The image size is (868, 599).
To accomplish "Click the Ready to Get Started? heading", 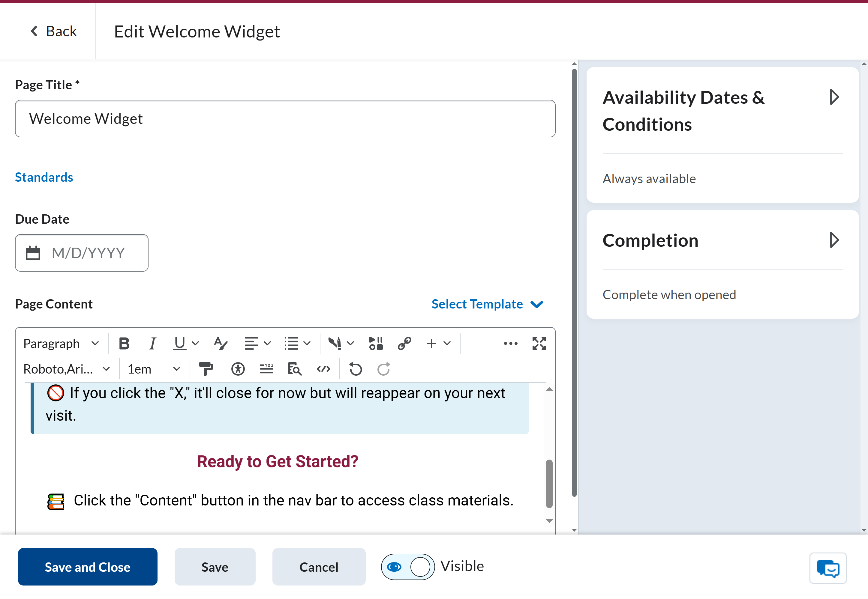I will click(x=278, y=461).
